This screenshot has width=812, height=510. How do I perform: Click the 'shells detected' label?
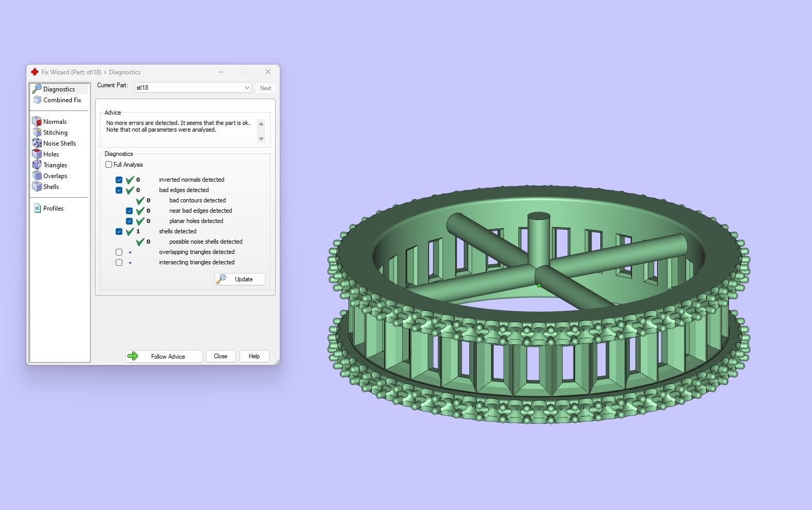(178, 231)
